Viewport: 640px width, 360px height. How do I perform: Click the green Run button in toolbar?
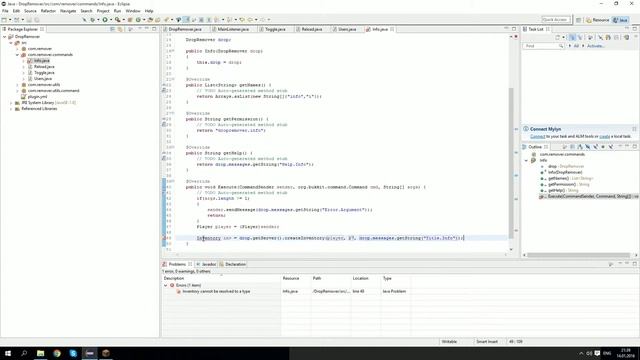tap(105, 20)
